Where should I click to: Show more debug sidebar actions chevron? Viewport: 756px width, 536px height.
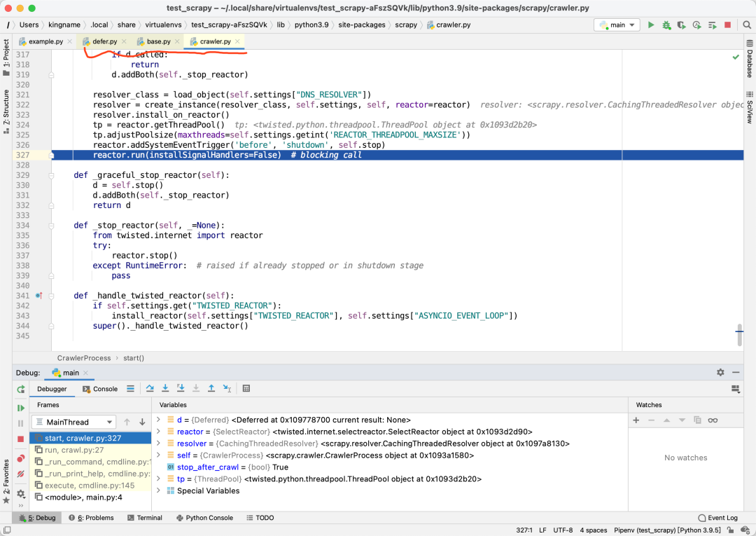click(x=21, y=506)
